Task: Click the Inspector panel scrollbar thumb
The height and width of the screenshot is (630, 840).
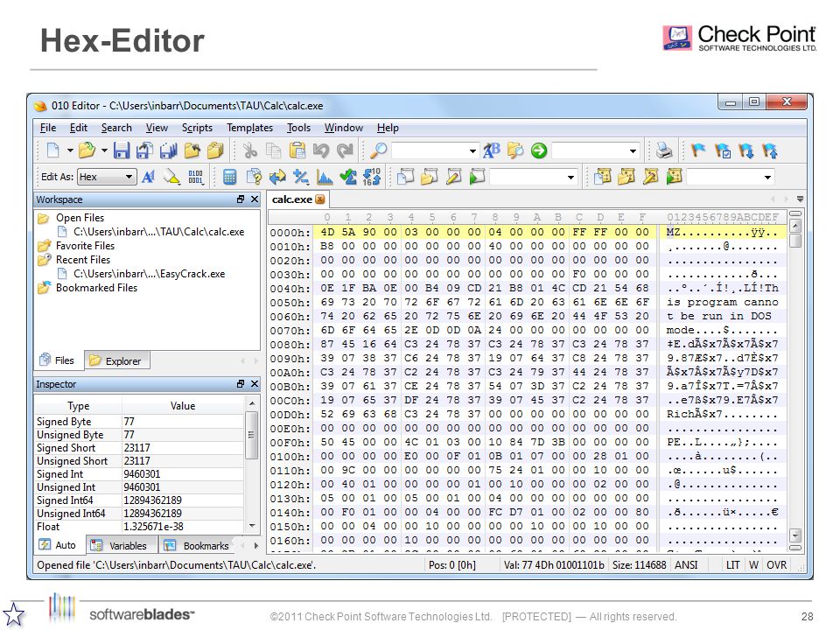Action: pyautogui.click(x=251, y=435)
